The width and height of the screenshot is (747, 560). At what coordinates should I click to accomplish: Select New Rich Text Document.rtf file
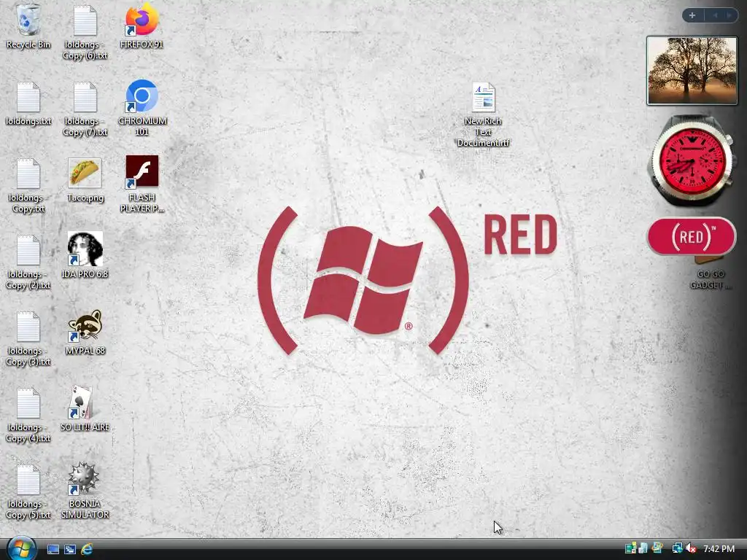pyautogui.click(x=483, y=114)
